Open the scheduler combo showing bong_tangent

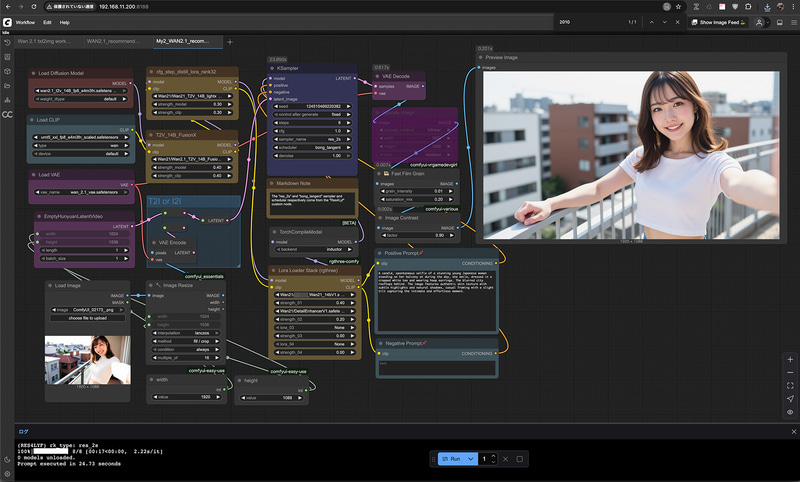(312, 147)
